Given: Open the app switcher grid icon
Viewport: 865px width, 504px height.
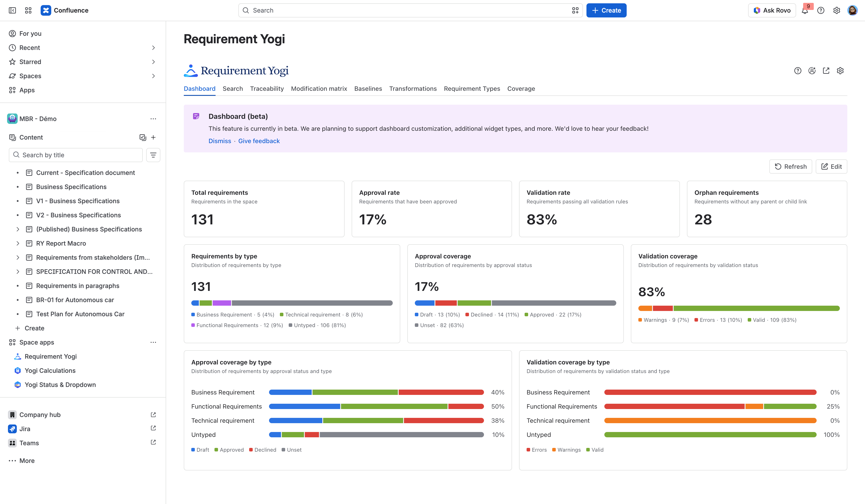Looking at the screenshot, I should pyautogui.click(x=28, y=10).
